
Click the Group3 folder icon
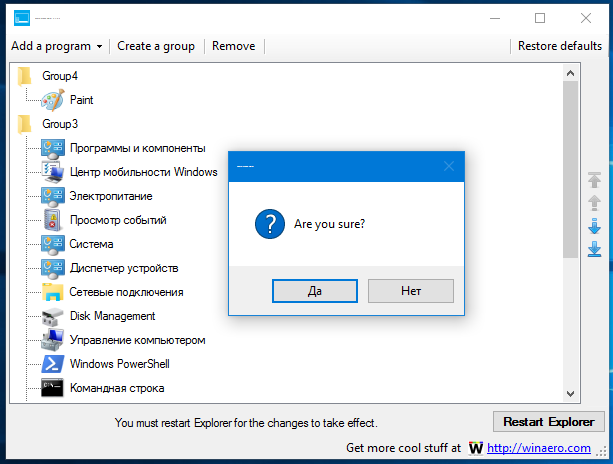point(24,124)
